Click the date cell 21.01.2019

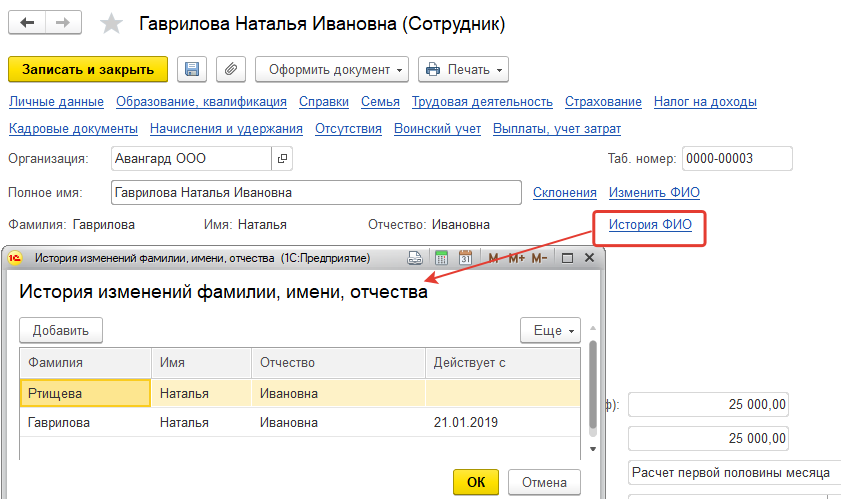[x=503, y=422]
